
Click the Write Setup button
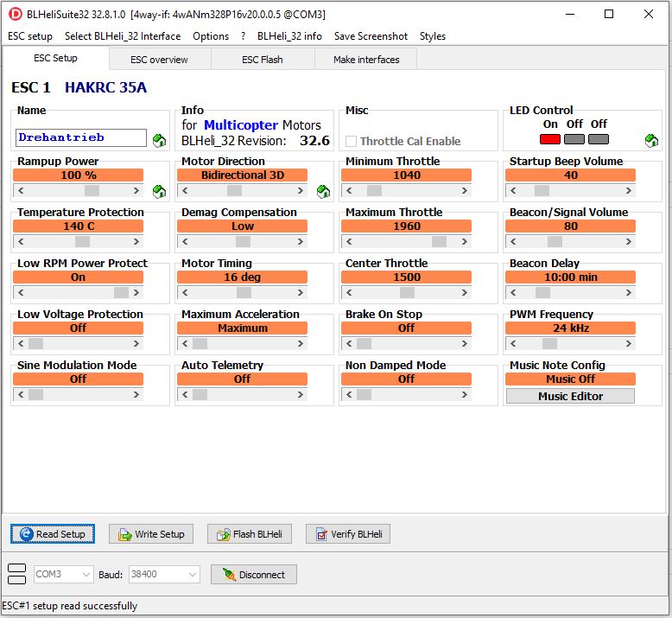[x=151, y=534]
